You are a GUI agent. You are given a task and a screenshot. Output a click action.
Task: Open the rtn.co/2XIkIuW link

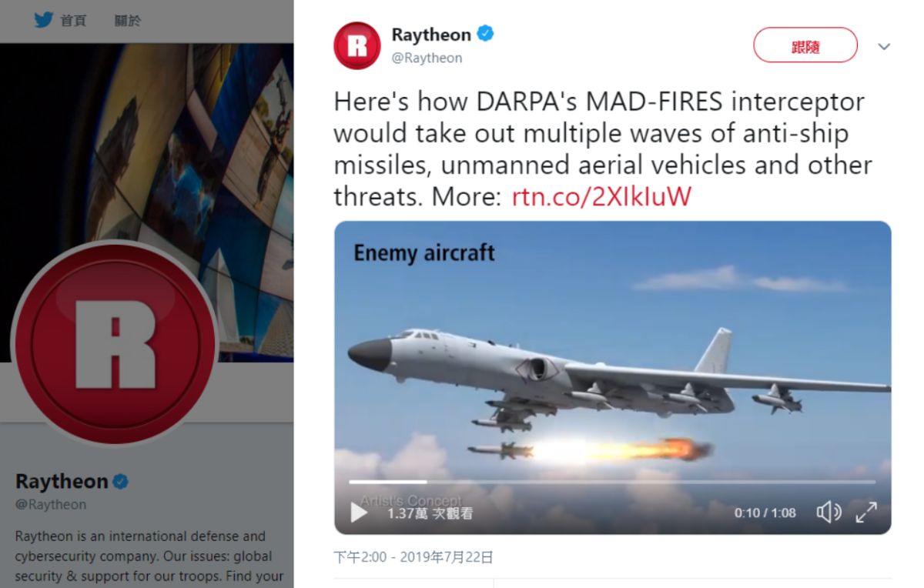point(601,196)
